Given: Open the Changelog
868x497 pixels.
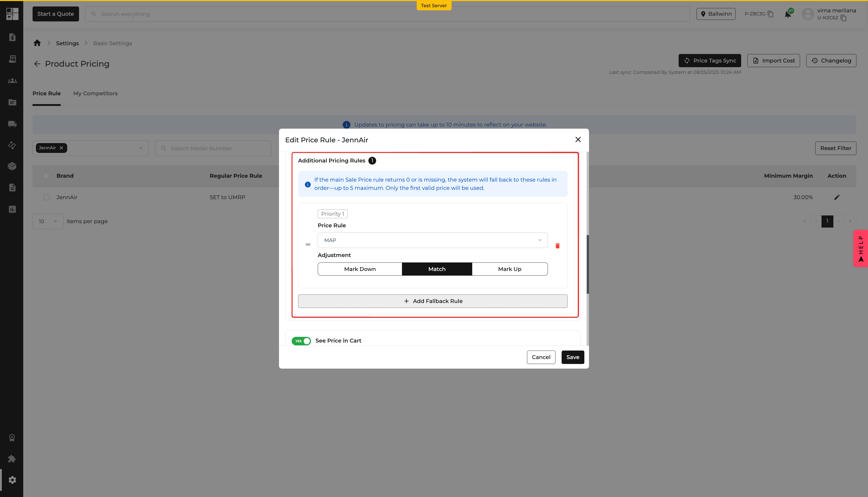Looking at the screenshot, I should tap(831, 60).
